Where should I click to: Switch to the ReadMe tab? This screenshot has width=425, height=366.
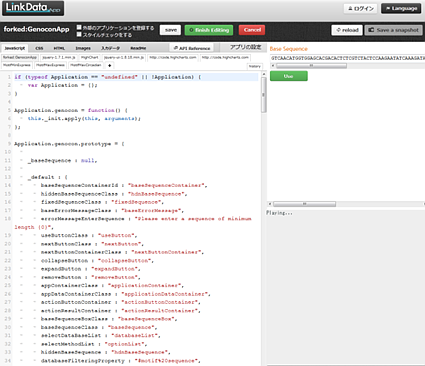tap(138, 48)
